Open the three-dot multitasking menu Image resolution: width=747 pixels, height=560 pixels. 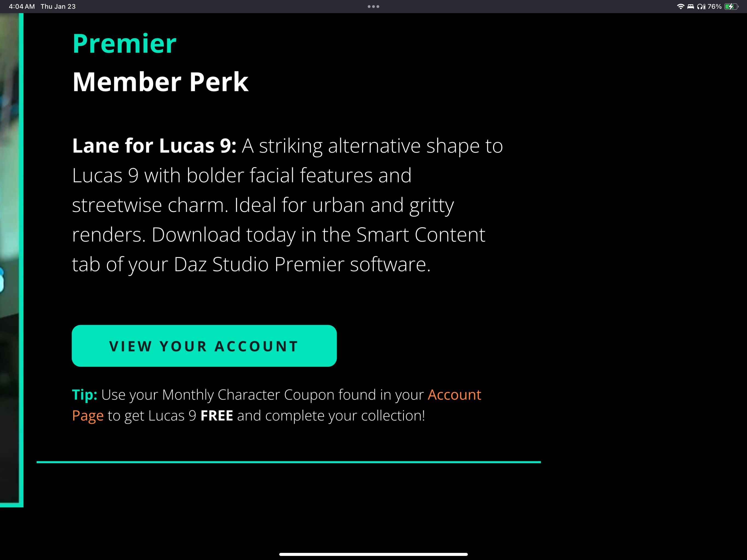(x=373, y=6)
